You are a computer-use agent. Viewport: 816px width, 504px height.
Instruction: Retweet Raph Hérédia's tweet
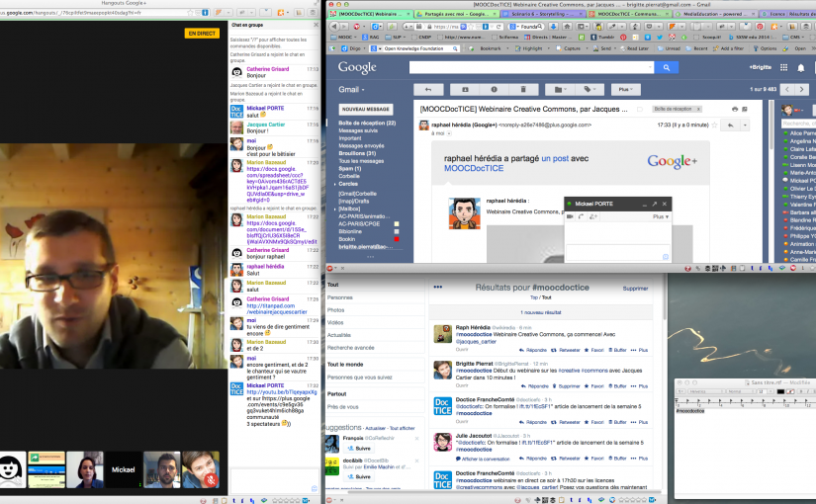[565, 350]
